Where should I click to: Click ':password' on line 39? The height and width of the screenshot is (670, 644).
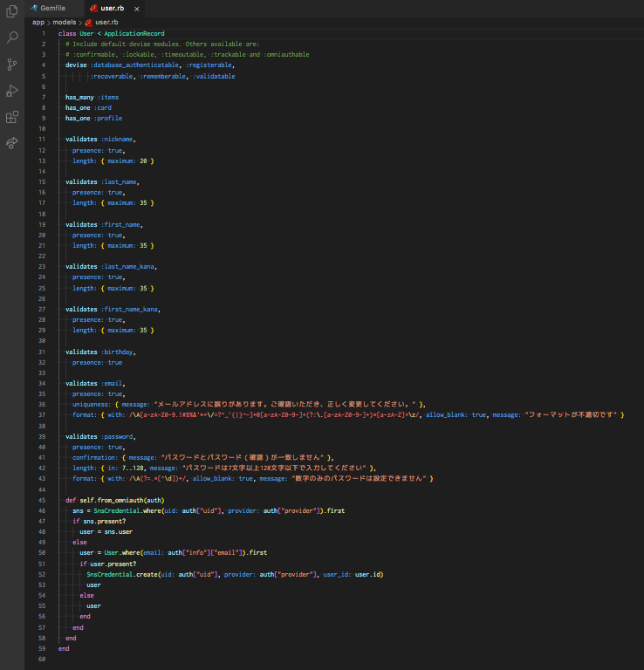coord(117,437)
